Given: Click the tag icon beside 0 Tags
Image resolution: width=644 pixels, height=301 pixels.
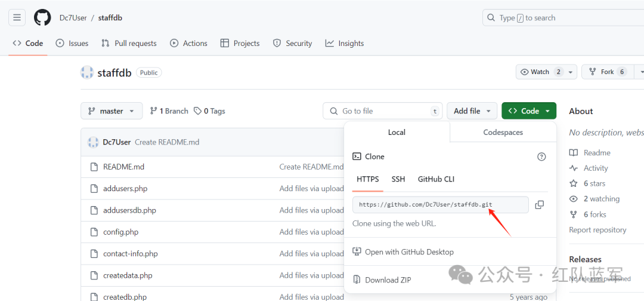Looking at the screenshot, I should 197,111.
